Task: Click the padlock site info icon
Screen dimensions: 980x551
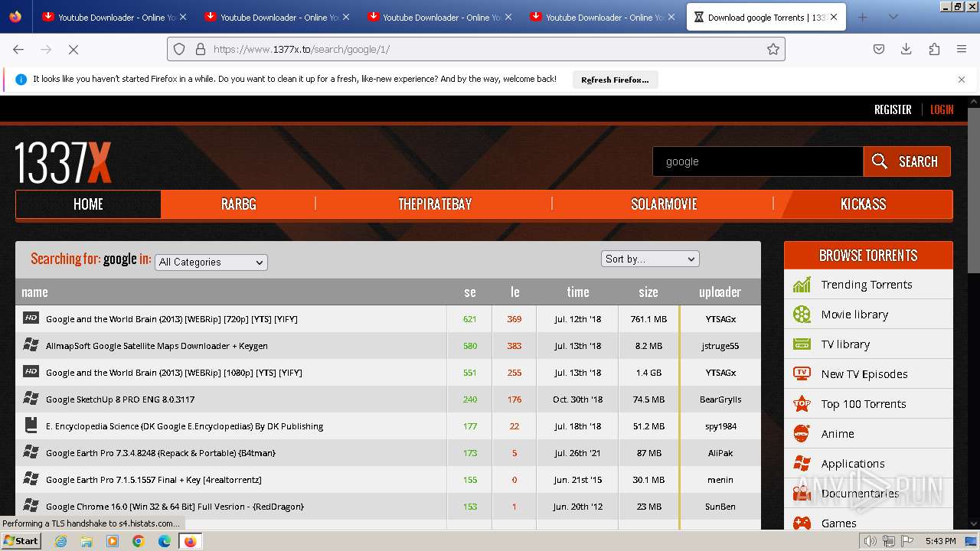Action: tap(201, 49)
